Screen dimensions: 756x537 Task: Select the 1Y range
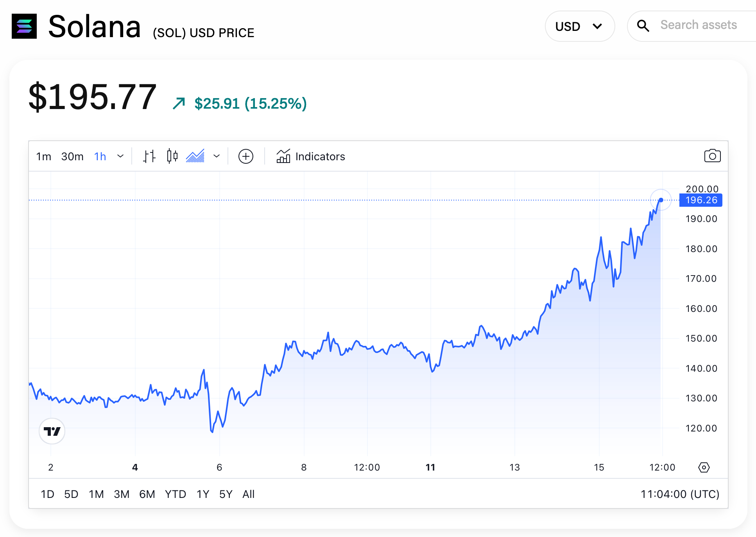click(x=203, y=494)
